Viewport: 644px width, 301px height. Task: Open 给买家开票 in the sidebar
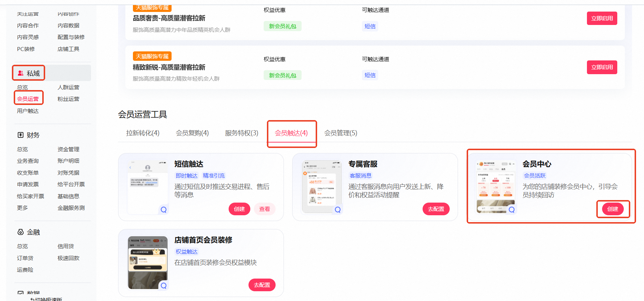pyautogui.click(x=30, y=196)
